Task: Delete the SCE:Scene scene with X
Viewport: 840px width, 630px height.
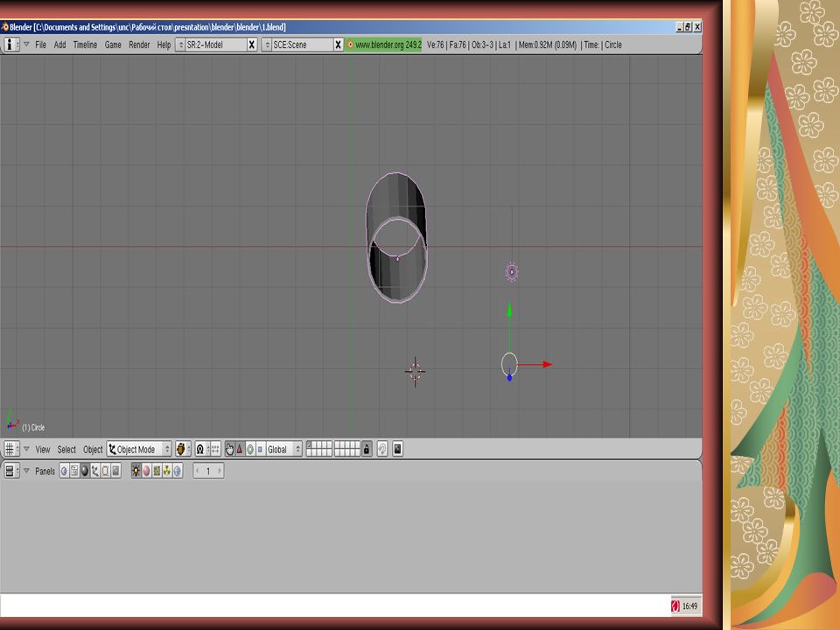Action: (338, 45)
